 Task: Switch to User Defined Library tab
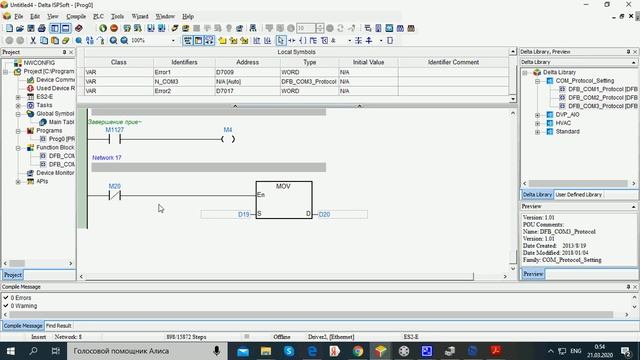tap(578, 195)
